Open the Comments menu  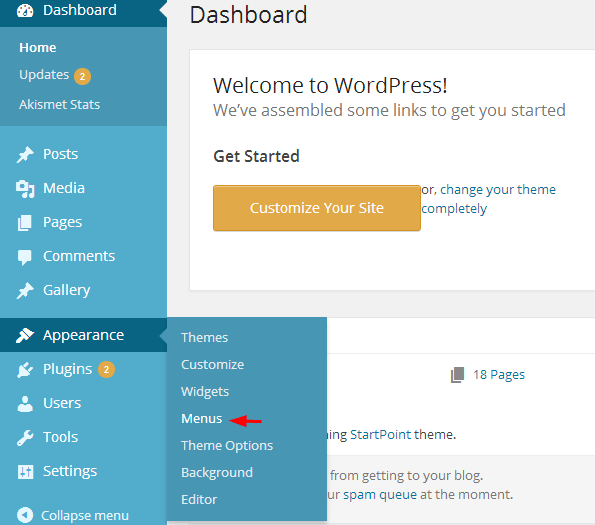(83, 256)
